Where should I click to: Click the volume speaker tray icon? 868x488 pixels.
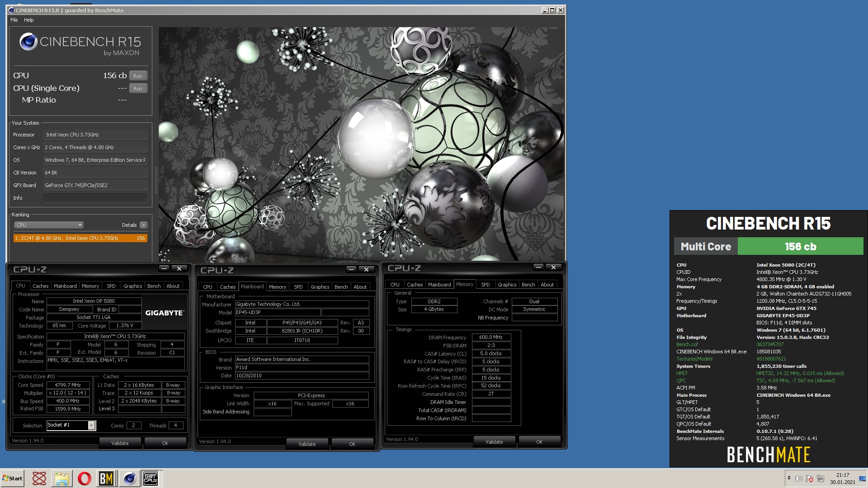tap(799, 479)
